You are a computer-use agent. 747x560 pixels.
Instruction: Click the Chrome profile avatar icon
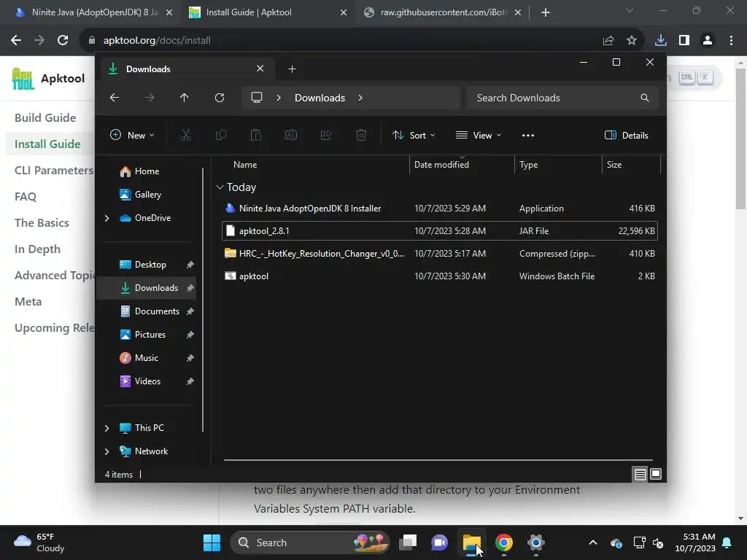click(x=708, y=41)
